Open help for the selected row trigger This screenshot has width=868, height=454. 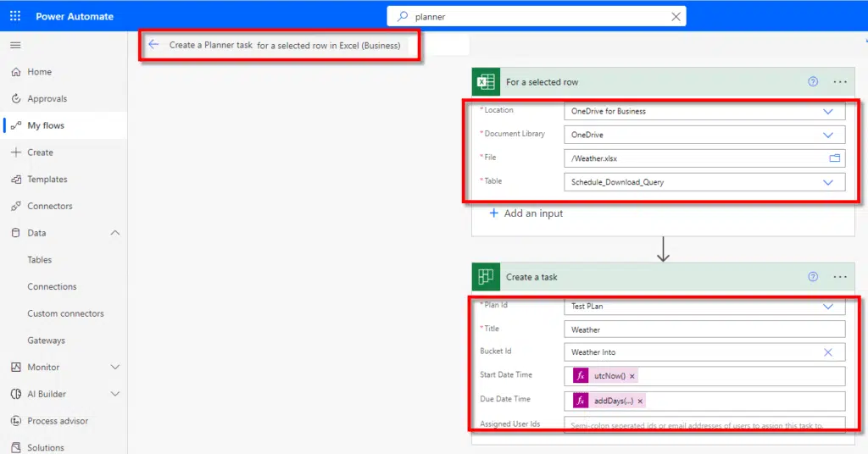pos(813,82)
